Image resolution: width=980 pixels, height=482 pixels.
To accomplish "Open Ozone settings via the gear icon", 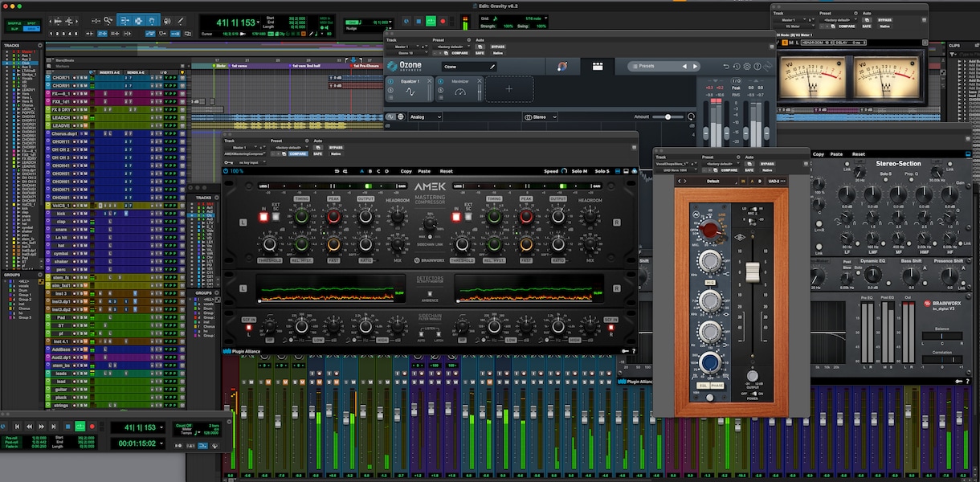I will pyautogui.click(x=747, y=67).
